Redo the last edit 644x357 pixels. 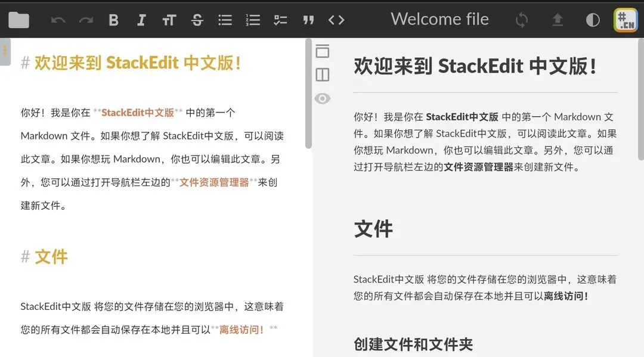pos(85,19)
